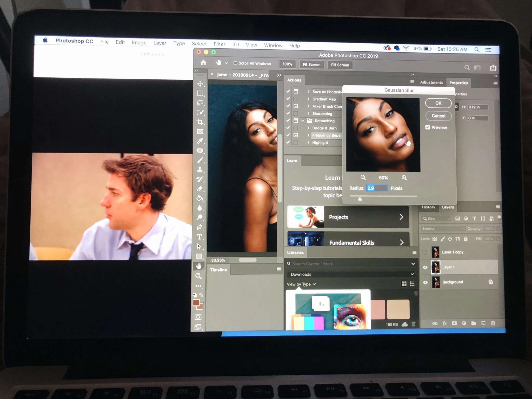This screenshot has width=532, height=399.
Task: Toggle Quick Mask mode icon
Action: (198, 317)
